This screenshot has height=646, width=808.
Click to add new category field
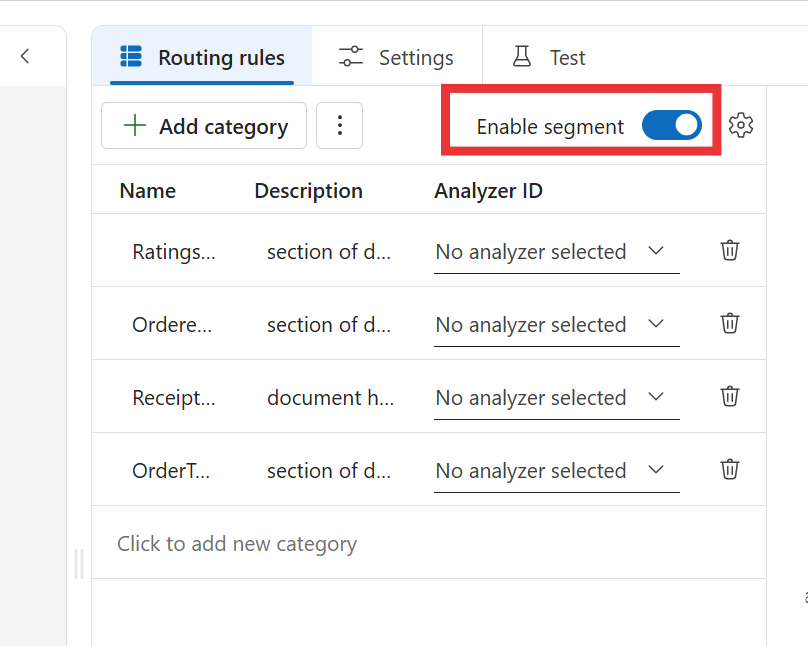click(x=429, y=543)
